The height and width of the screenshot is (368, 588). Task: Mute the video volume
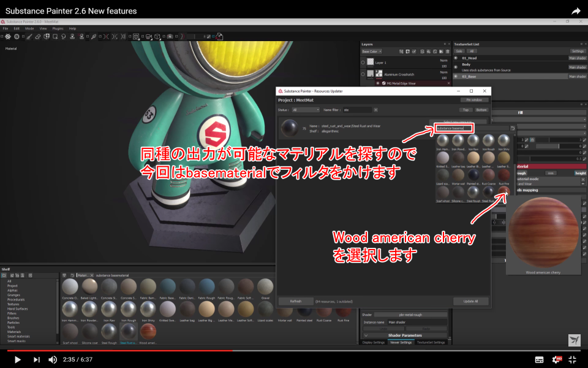(x=53, y=360)
